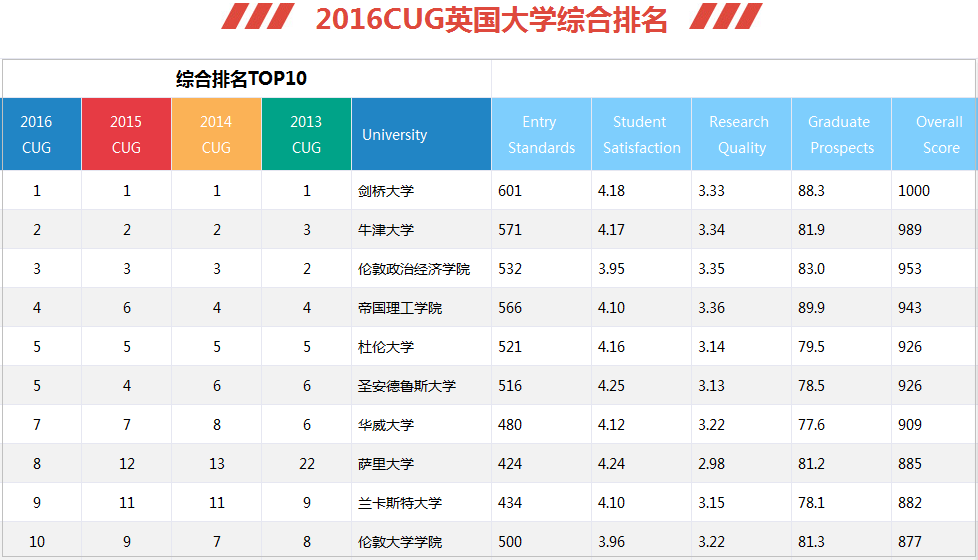Click the research quality value 3.33
This screenshot has height=560, width=978.
712,191
